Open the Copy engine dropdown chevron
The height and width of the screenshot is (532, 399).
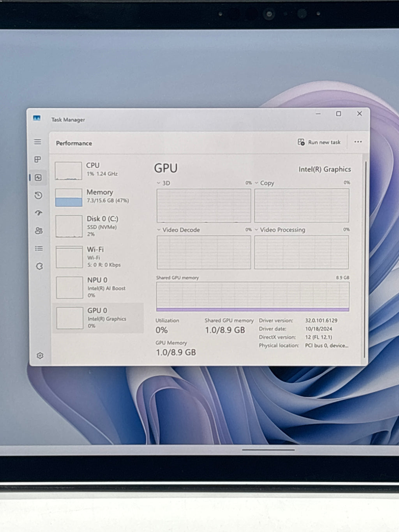(256, 183)
